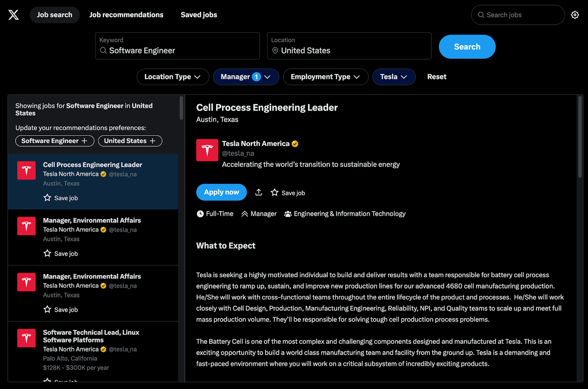Open the Manager seniority filter dropdown

[246, 77]
